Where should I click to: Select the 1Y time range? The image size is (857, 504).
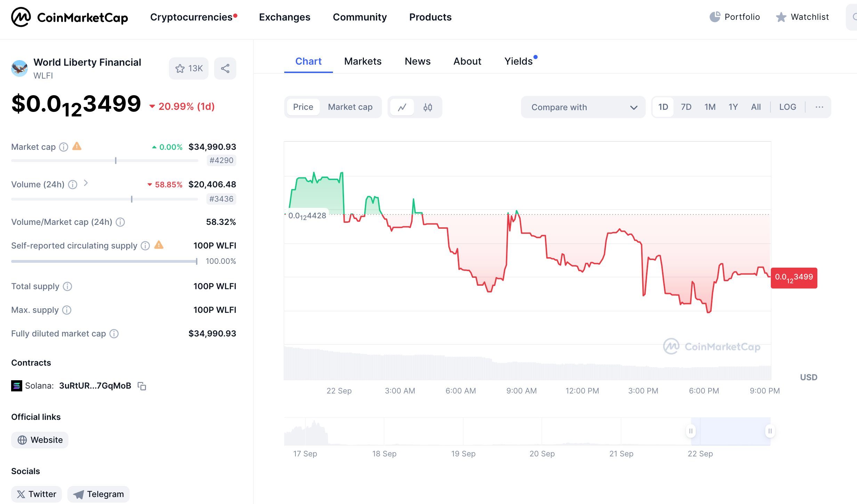tap(733, 107)
